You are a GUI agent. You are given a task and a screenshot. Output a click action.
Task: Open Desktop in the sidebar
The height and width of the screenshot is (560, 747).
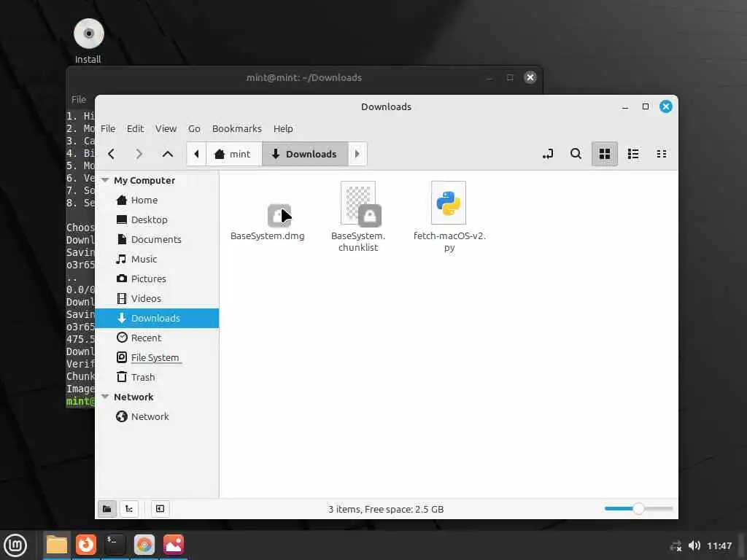pyautogui.click(x=157, y=219)
